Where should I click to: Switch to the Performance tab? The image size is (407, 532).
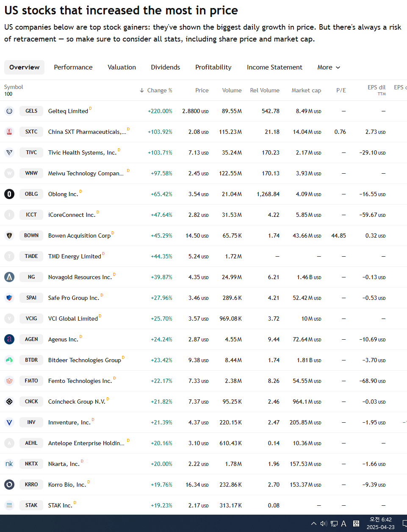click(x=73, y=67)
